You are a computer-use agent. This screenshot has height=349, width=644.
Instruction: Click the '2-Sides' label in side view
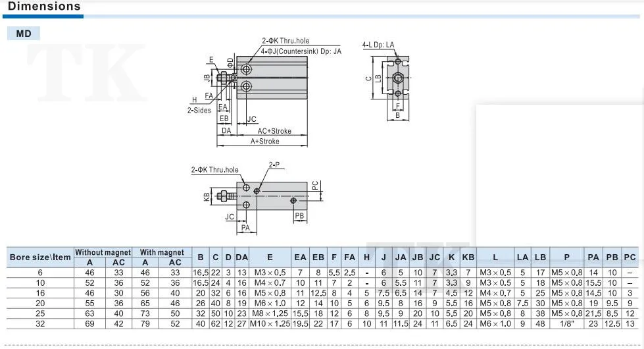198,111
